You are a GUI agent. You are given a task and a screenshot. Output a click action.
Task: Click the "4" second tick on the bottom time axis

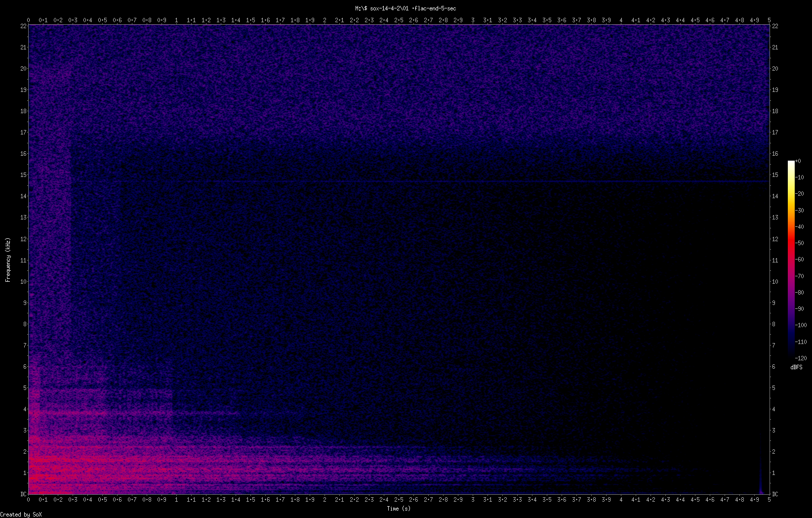click(x=621, y=500)
